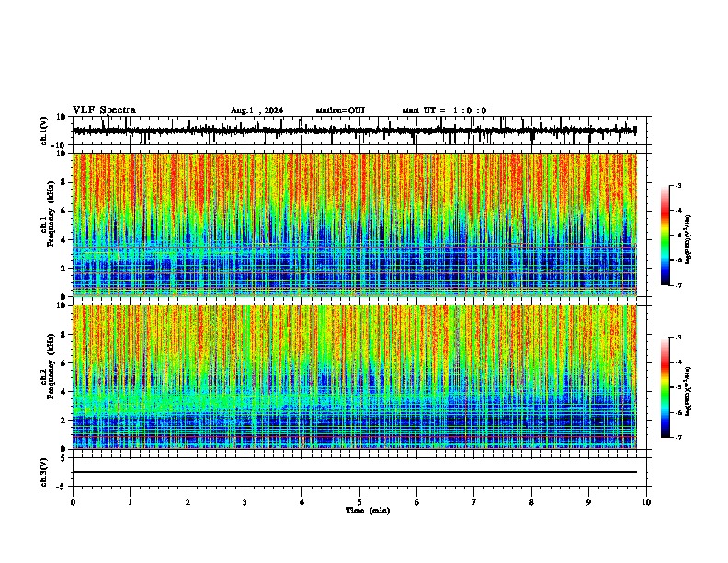Click the ch.2 "Frequency (kHz)" axis title
728x563 pixels.
[51, 366]
